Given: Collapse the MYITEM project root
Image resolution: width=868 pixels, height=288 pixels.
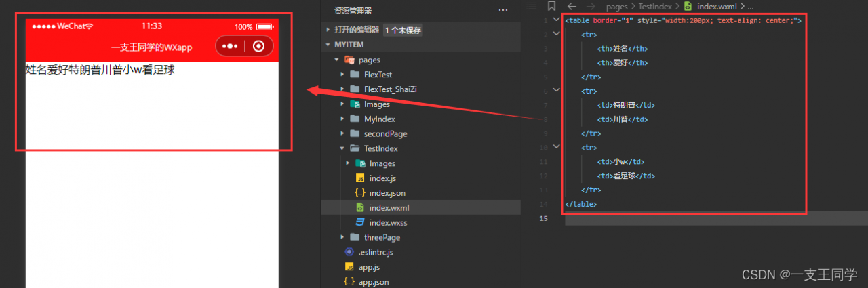Looking at the screenshot, I should (328, 45).
